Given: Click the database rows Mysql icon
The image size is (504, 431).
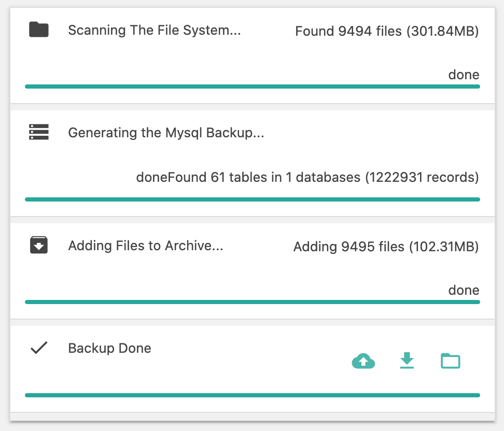Looking at the screenshot, I should [38, 132].
